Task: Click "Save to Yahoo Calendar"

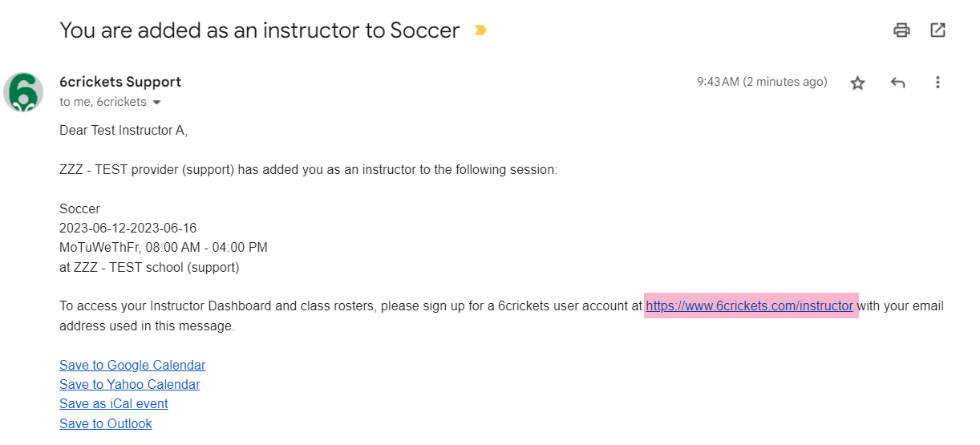Action: (130, 384)
